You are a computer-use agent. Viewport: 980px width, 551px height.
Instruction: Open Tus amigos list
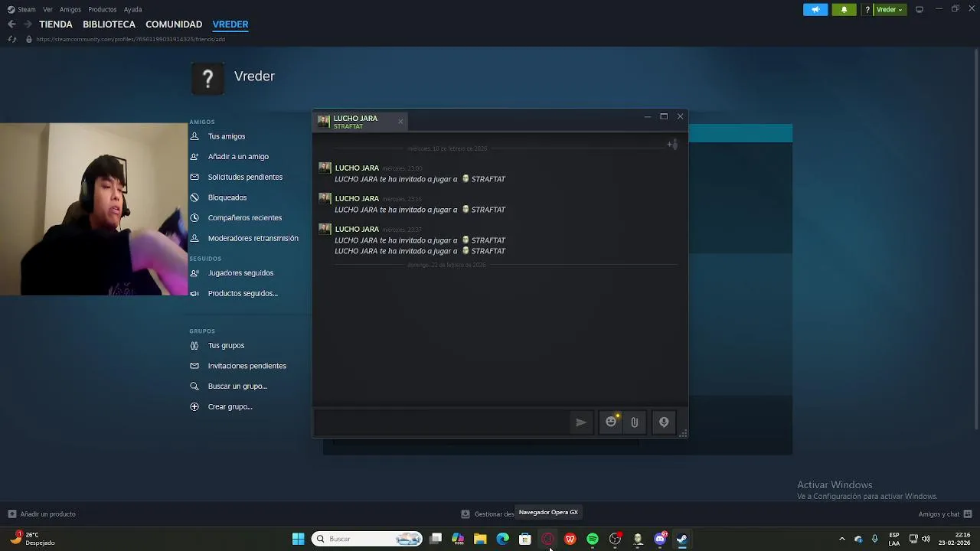pos(227,136)
